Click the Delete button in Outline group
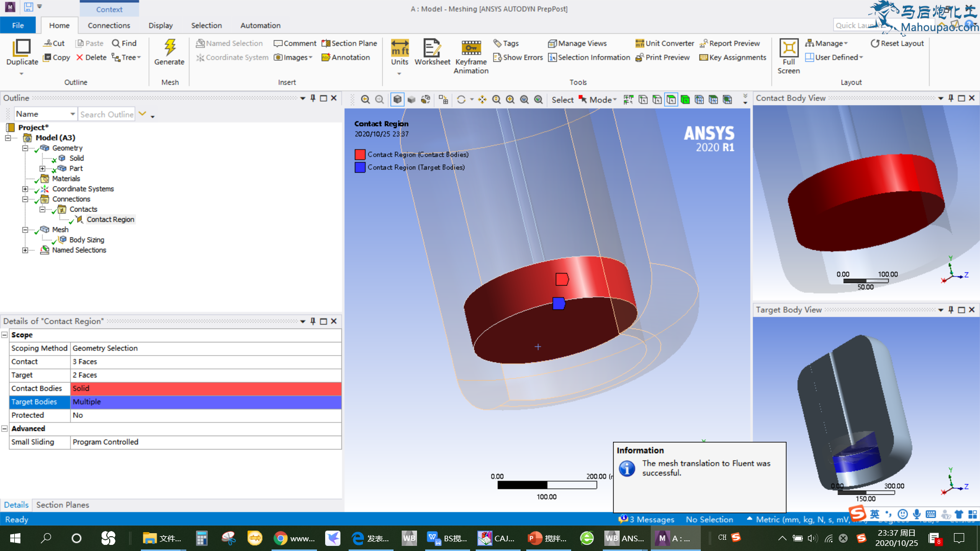Image resolution: width=980 pixels, height=551 pixels. (x=91, y=58)
